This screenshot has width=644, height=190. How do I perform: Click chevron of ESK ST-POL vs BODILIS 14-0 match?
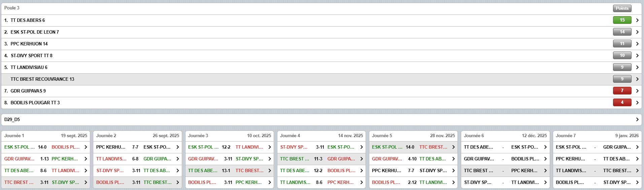point(86,147)
